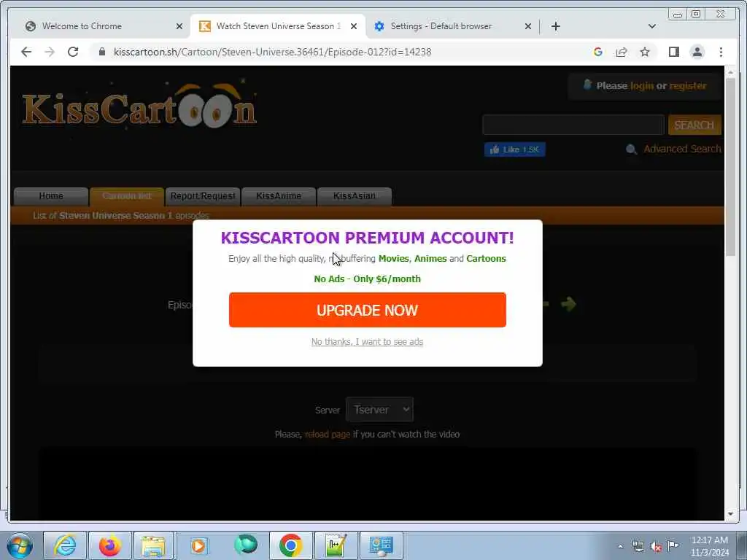This screenshot has width=747, height=560.
Task: Open Steven Universe Season 1 episodes list
Action: (x=121, y=216)
